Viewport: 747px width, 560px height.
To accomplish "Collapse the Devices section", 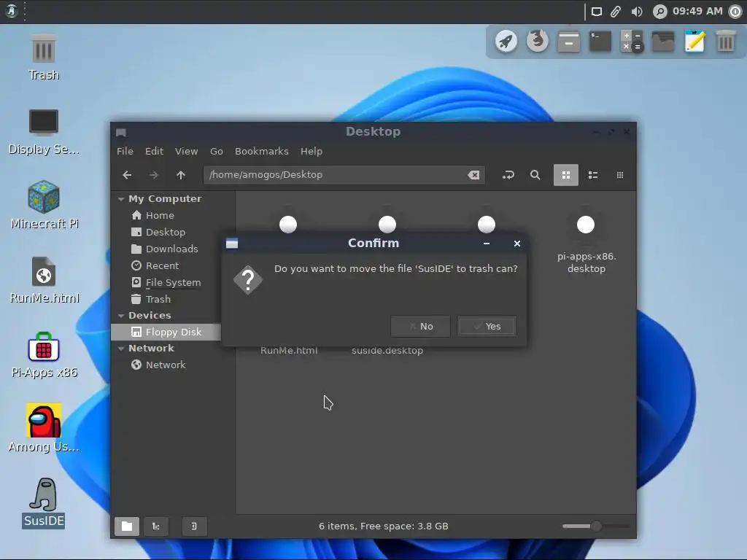I will point(121,315).
